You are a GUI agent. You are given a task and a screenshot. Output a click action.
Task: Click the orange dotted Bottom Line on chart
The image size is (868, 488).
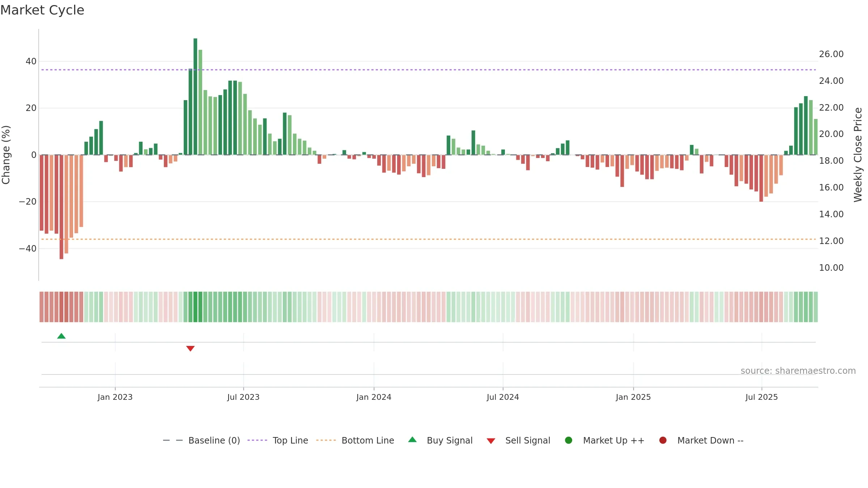(x=429, y=239)
